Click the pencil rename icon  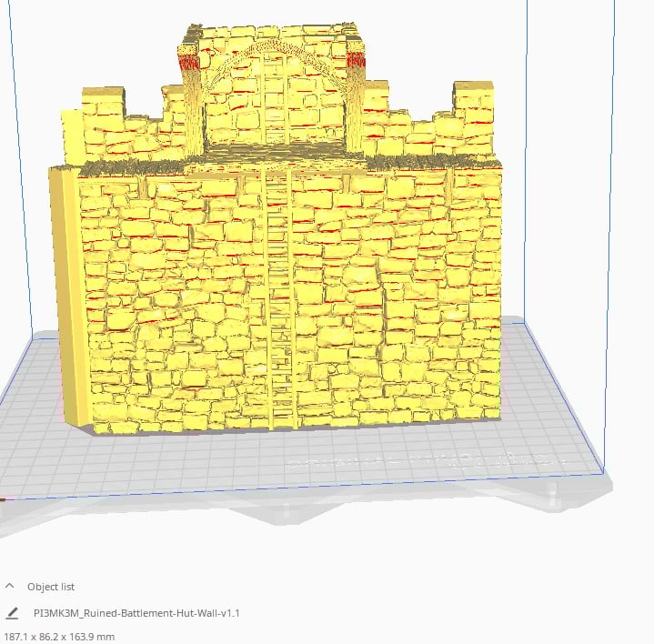point(12,613)
